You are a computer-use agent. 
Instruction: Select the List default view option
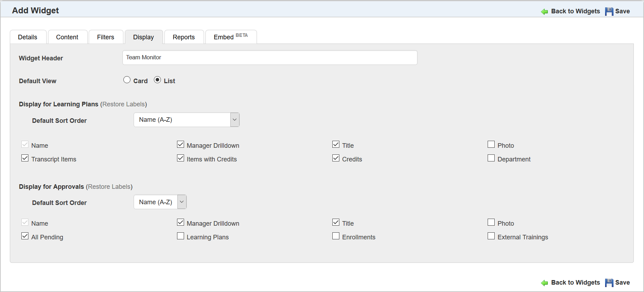pos(157,80)
